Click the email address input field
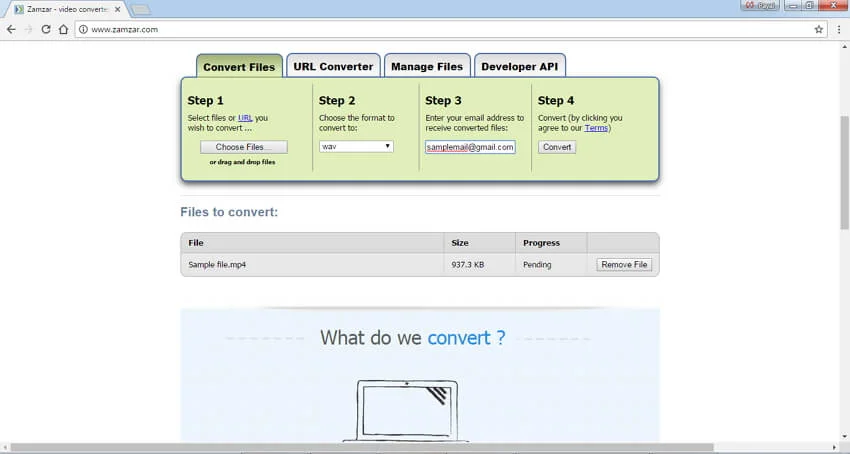Viewport: 850px width, 454px height. click(470, 147)
